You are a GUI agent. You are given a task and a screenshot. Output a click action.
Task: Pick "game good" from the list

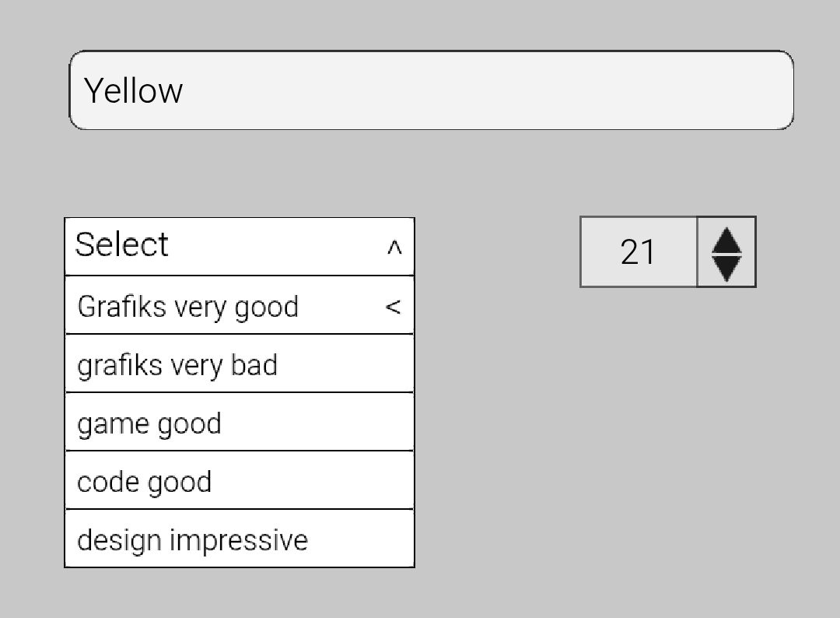tap(149, 423)
